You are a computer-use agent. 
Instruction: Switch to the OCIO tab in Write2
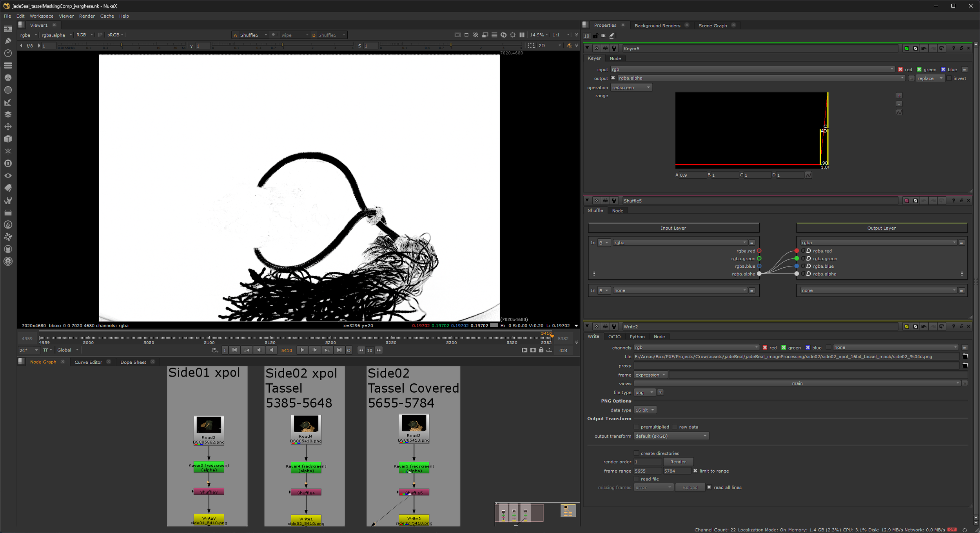(x=614, y=337)
